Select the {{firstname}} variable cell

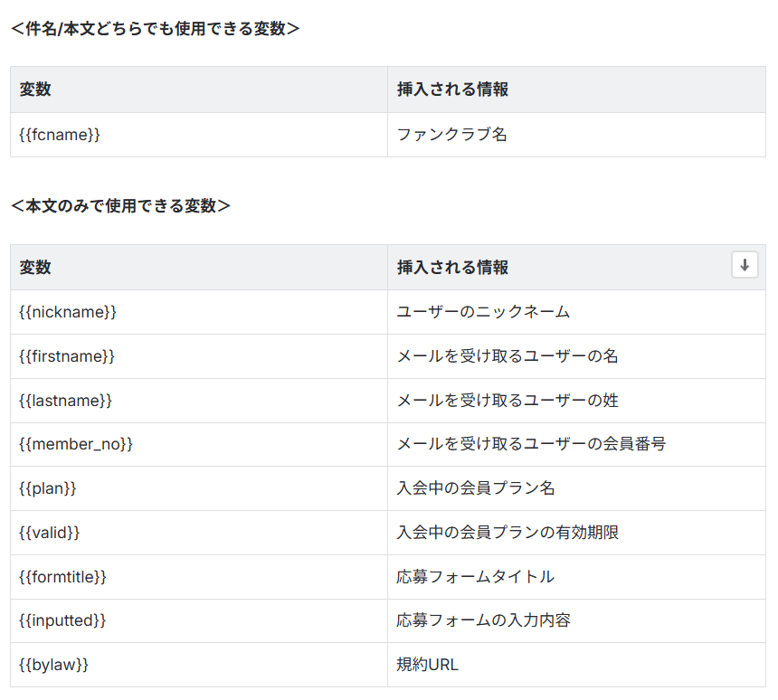pos(199,356)
